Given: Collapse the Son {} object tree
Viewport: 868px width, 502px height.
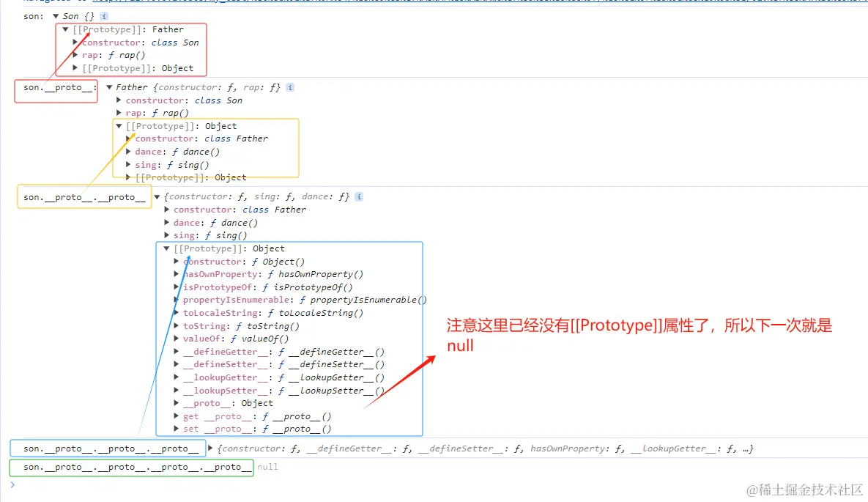Looking at the screenshot, I should click(56, 16).
